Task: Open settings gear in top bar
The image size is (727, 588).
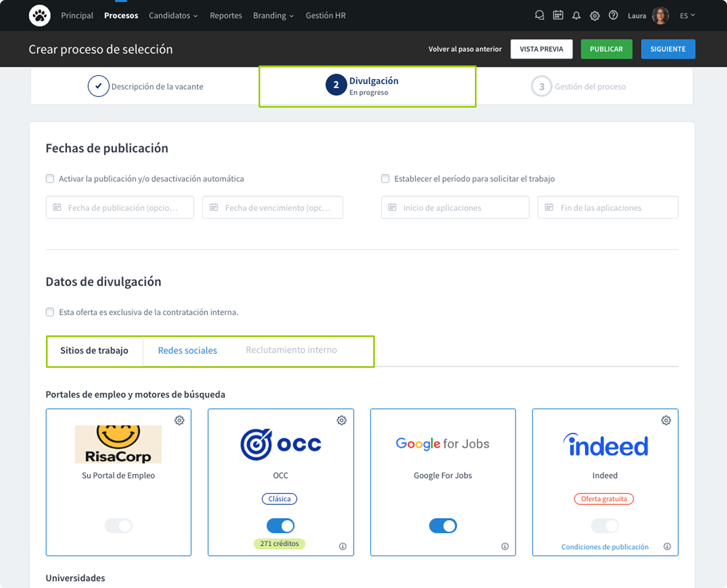Action: tap(594, 16)
